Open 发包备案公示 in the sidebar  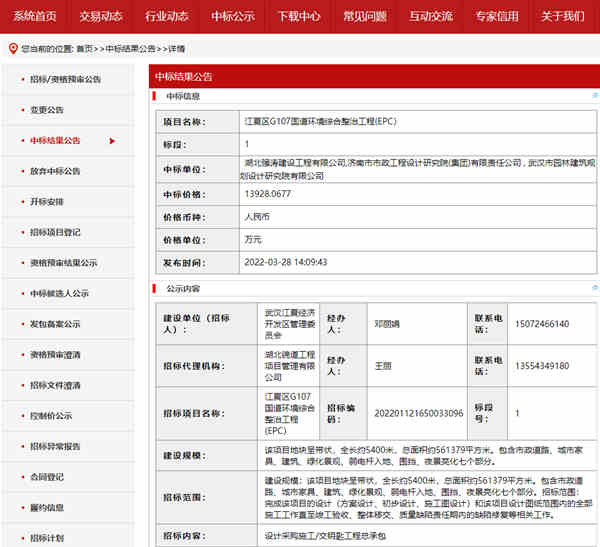click(x=55, y=324)
